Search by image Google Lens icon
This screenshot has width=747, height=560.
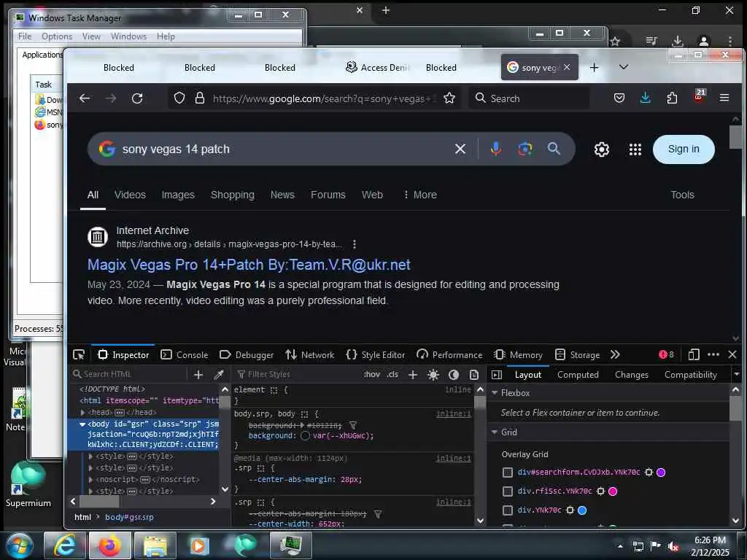pyautogui.click(x=525, y=149)
